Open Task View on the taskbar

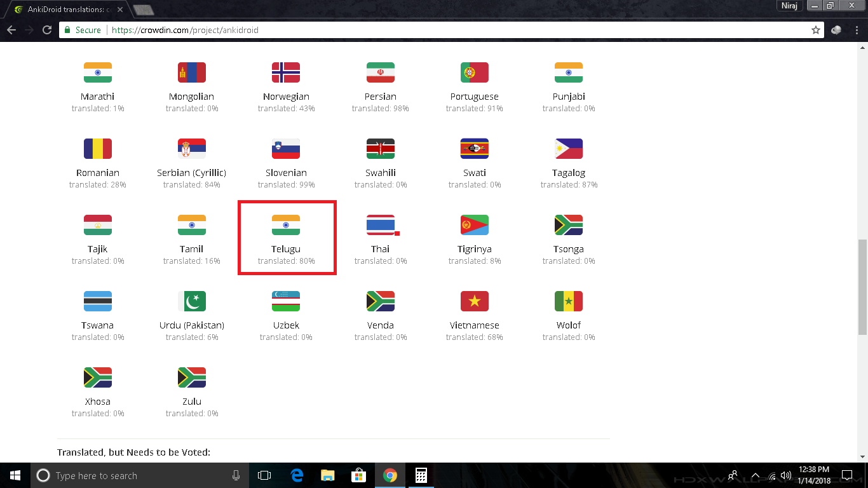[x=264, y=475]
